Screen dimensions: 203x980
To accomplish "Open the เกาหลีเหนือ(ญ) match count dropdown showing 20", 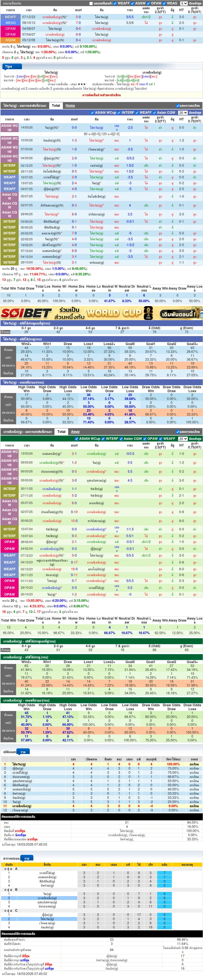I will pos(182,439).
